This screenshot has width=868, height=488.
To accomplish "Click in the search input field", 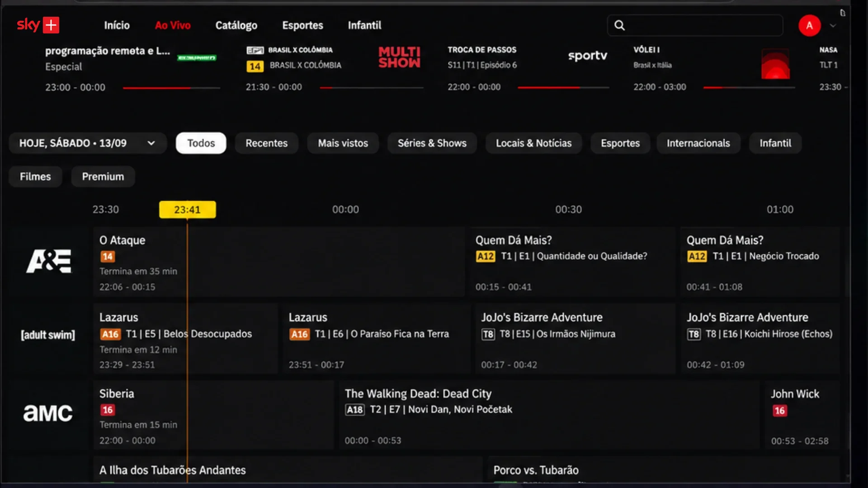I will coord(695,25).
